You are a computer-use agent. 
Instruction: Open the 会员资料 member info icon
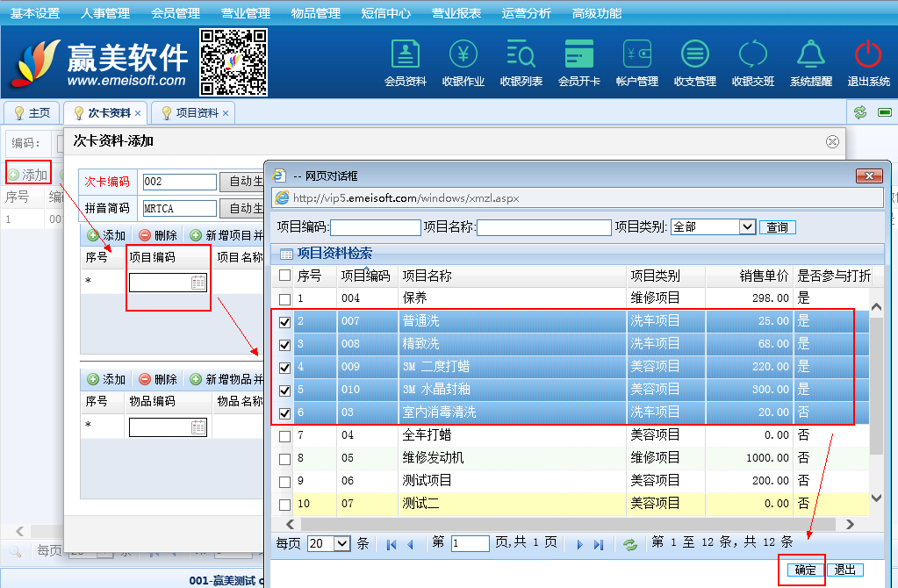pyautogui.click(x=406, y=54)
